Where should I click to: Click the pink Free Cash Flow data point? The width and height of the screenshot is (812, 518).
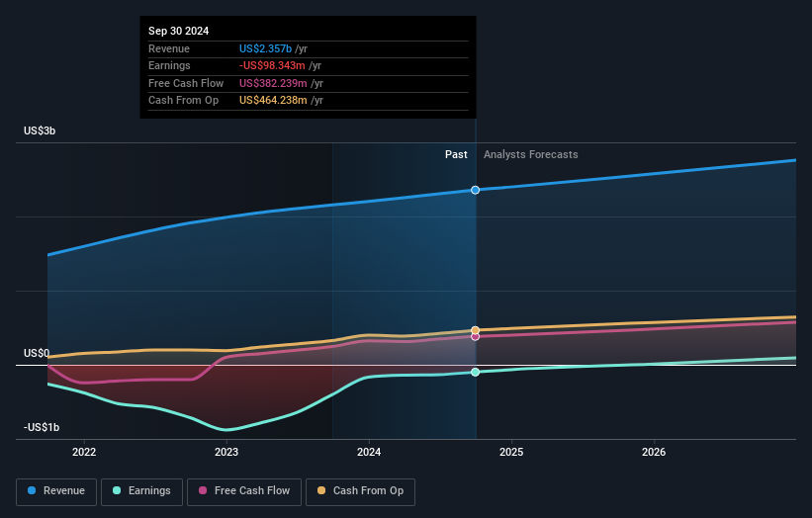click(x=475, y=337)
